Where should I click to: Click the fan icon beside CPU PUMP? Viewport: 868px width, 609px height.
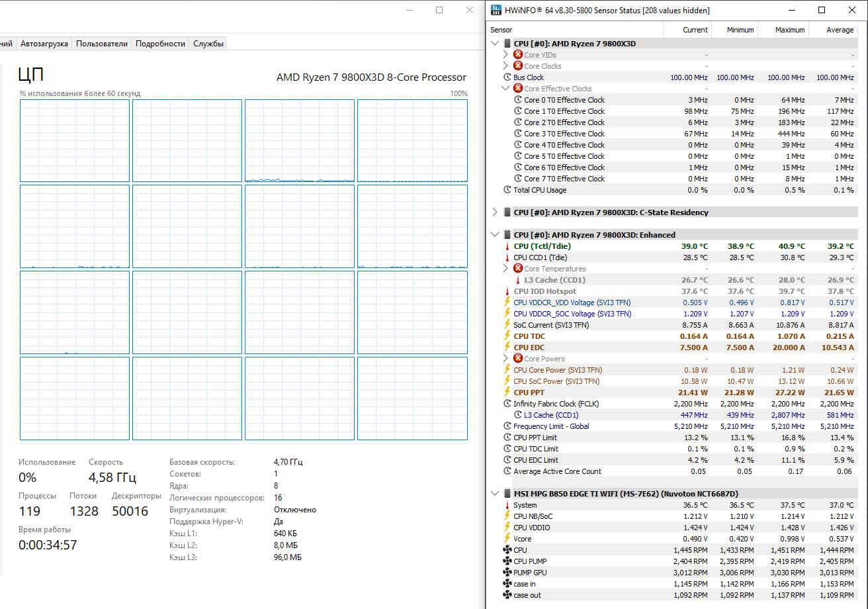[507, 561]
